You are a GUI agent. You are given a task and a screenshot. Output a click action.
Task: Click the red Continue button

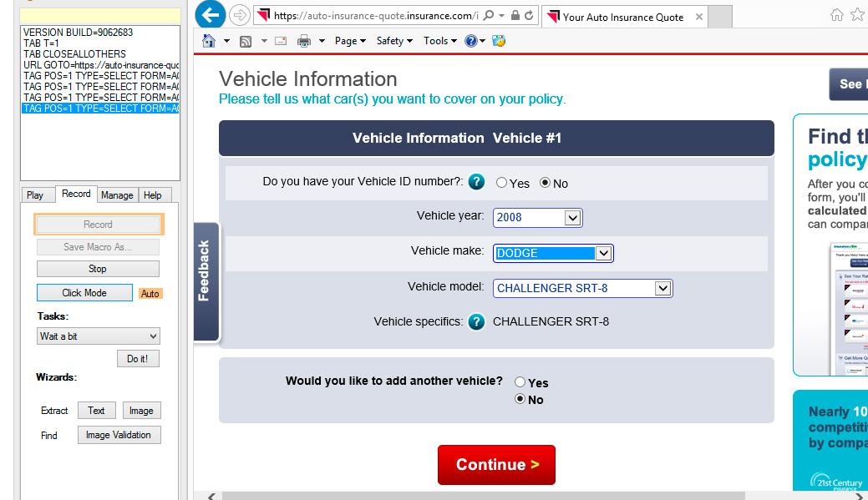click(x=496, y=465)
